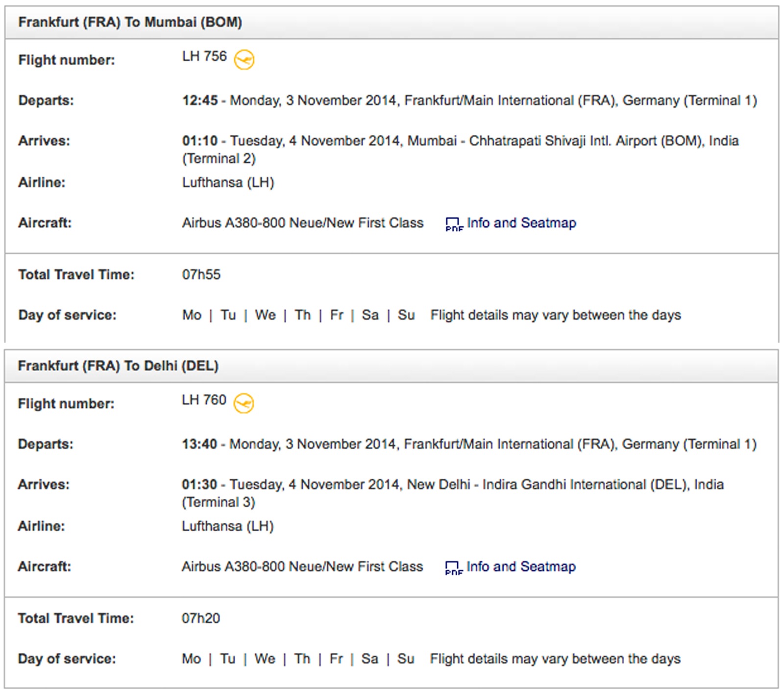The width and height of the screenshot is (784, 689).
Task: Click the Lufthansa crane logo beside LH 760
Action: (x=243, y=403)
